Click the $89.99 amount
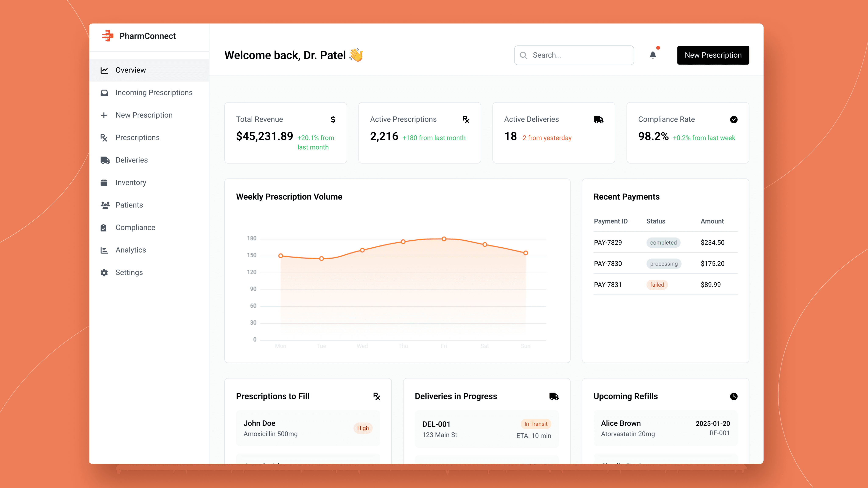This screenshot has width=868, height=488. (x=711, y=285)
